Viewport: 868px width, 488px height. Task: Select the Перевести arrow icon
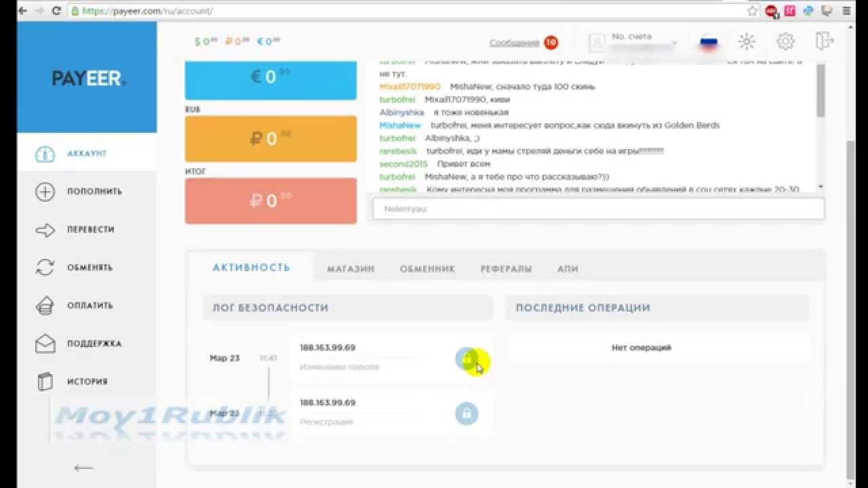[45, 230]
